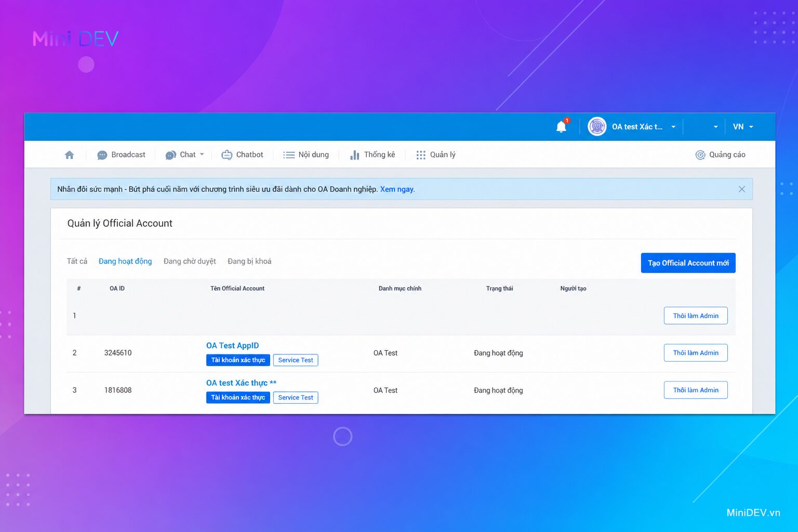Open the Nội dung list icon
Viewport: 798px width, 532px height.
289,155
